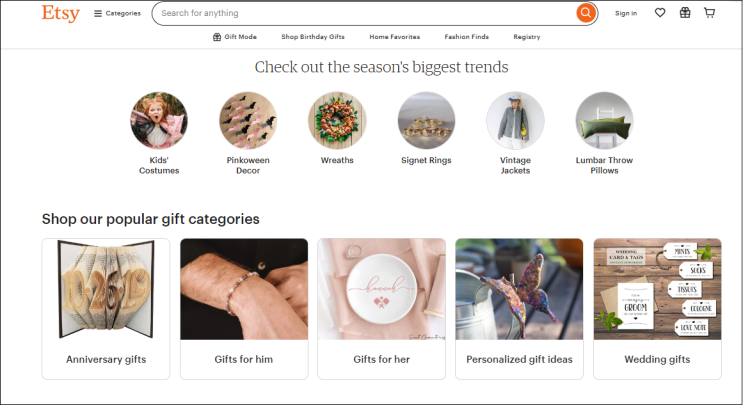Select the Kids' Costumes trend circle
743x405 pixels.
pyautogui.click(x=159, y=120)
